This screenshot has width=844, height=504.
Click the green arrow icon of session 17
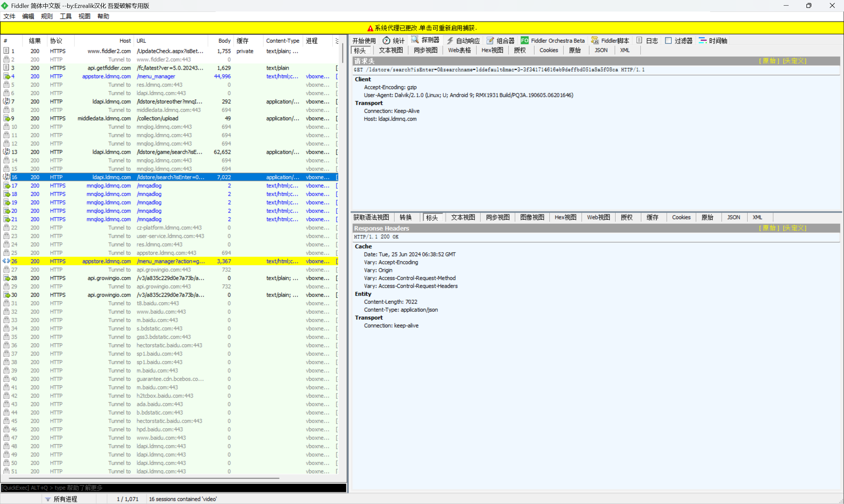pyautogui.click(x=7, y=186)
